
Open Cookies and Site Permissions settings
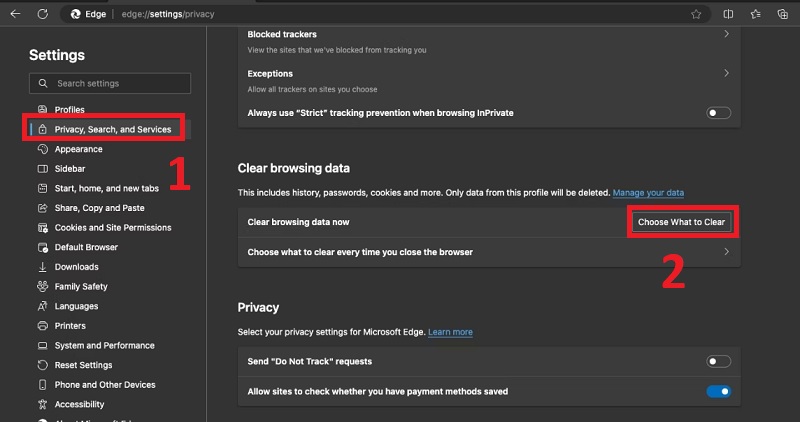(113, 228)
